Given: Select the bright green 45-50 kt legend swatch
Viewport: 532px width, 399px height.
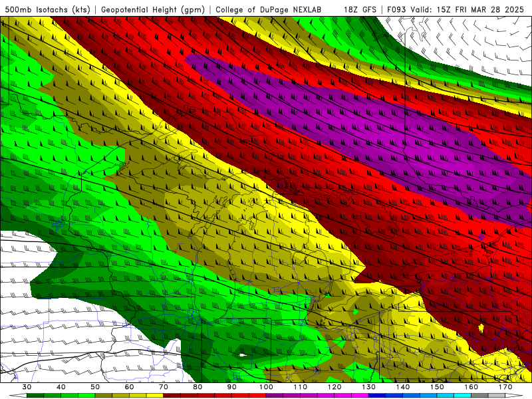Looking at the screenshot, I should pos(86,396).
